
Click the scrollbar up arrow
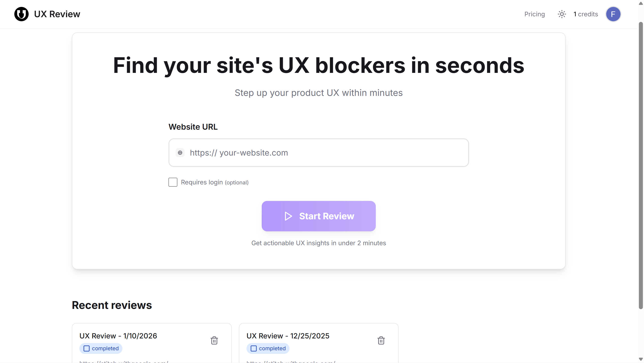point(640,3)
